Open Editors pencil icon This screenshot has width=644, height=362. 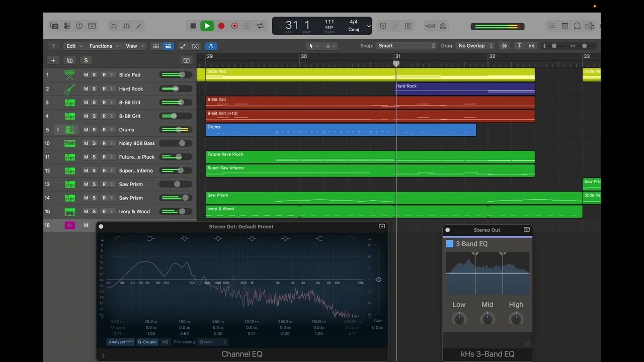[139, 26]
